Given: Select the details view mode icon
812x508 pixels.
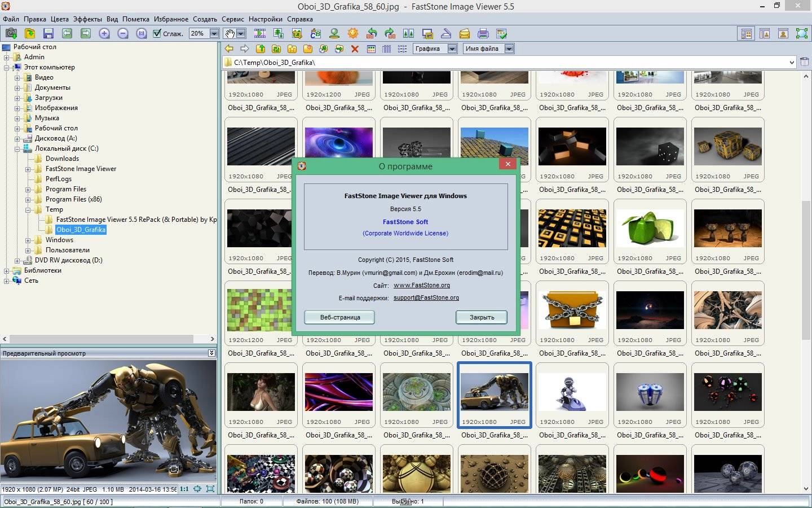Looking at the screenshot, I should [386, 49].
